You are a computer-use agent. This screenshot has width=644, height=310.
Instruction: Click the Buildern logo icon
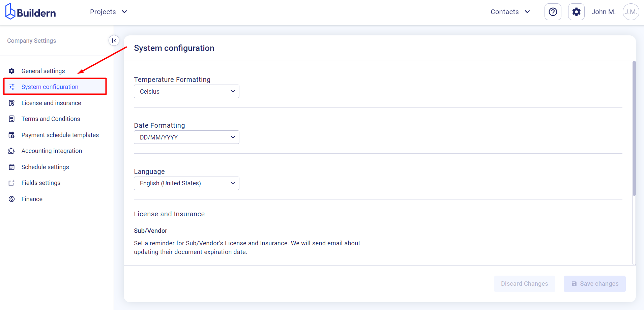pos(10,11)
